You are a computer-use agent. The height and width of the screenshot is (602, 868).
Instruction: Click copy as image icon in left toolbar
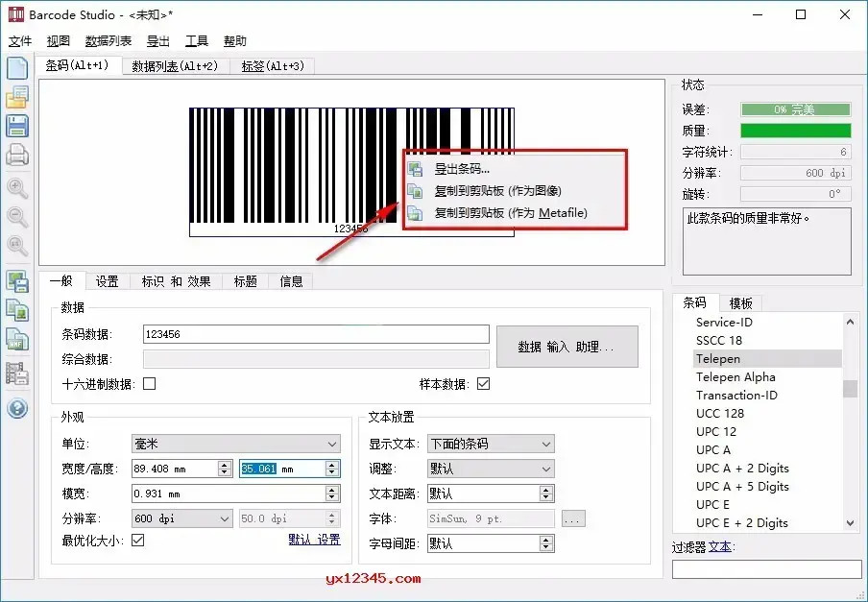tap(17, 310)
